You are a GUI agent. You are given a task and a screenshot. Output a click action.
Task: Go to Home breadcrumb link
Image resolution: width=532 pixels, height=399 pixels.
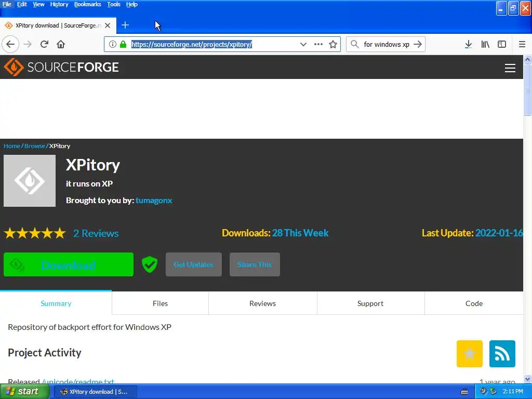click(12, 146)
